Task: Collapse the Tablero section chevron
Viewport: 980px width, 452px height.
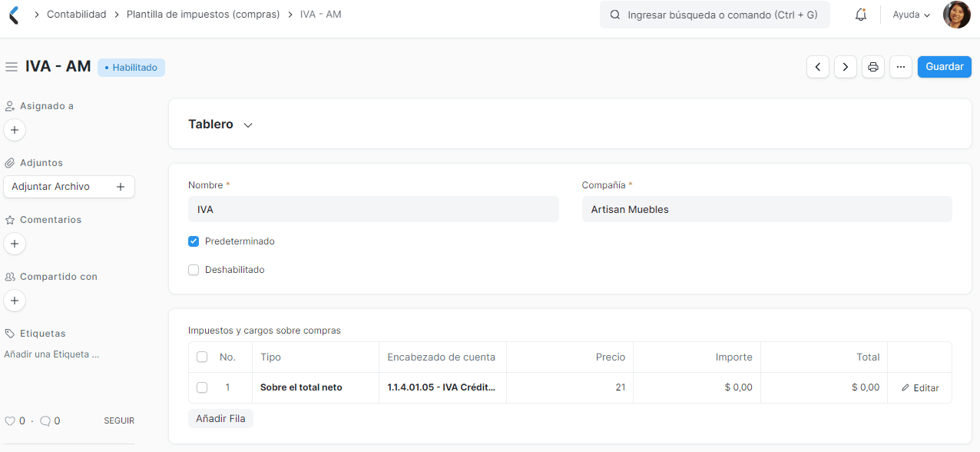Action: [248, 125]
